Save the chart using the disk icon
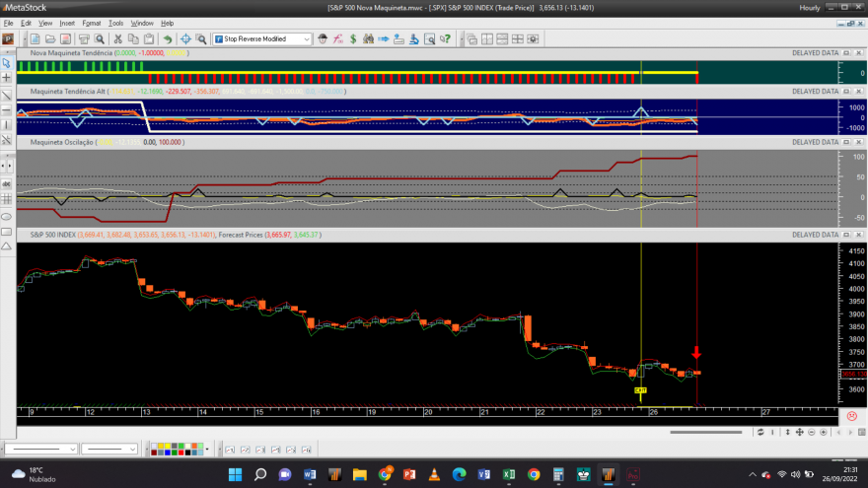The width and height of the screenshot is (868, 488). (65, 38)
